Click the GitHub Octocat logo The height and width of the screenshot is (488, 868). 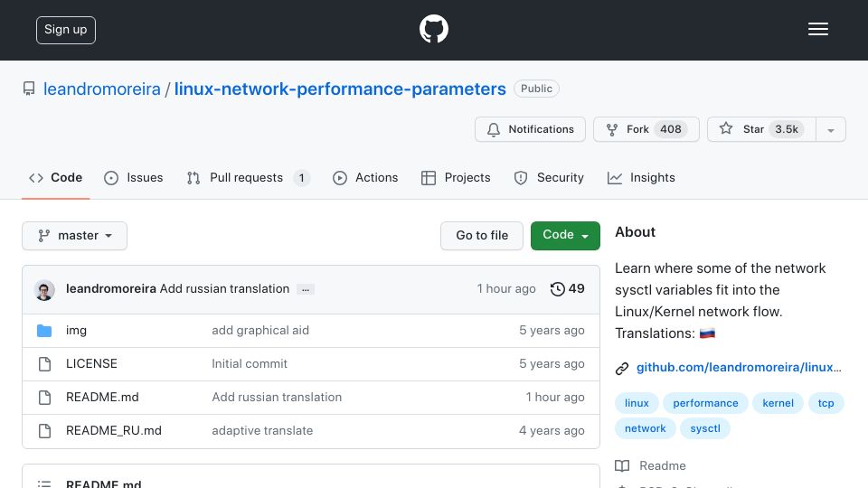tap(433, 29)
